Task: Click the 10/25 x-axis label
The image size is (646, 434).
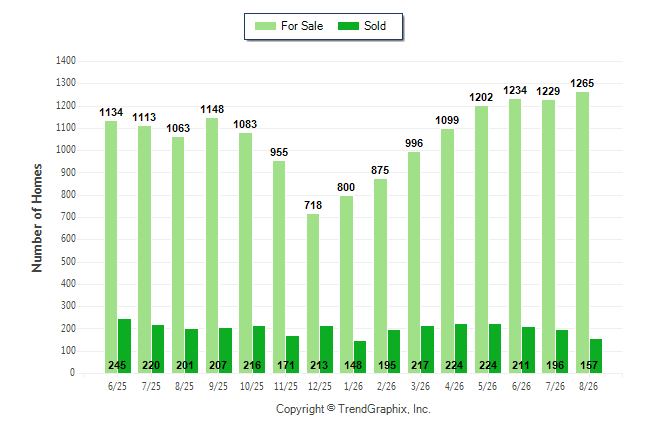Action: click(252, 386)
